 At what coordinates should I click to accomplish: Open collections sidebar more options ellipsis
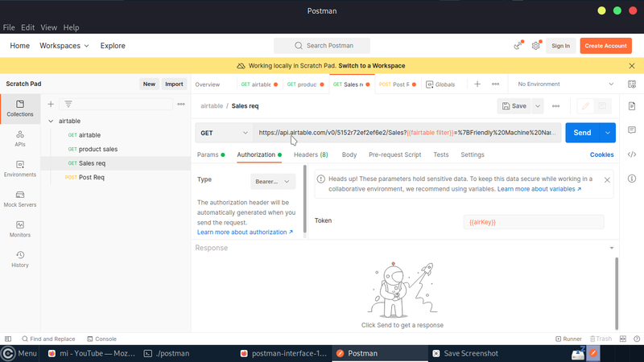[x=180, y=105]
